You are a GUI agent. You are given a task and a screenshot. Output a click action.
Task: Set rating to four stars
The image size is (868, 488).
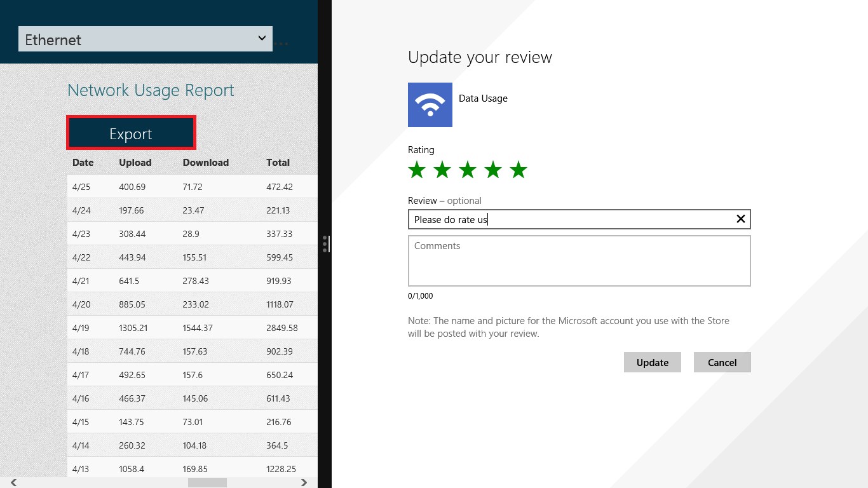pos(493,170)
